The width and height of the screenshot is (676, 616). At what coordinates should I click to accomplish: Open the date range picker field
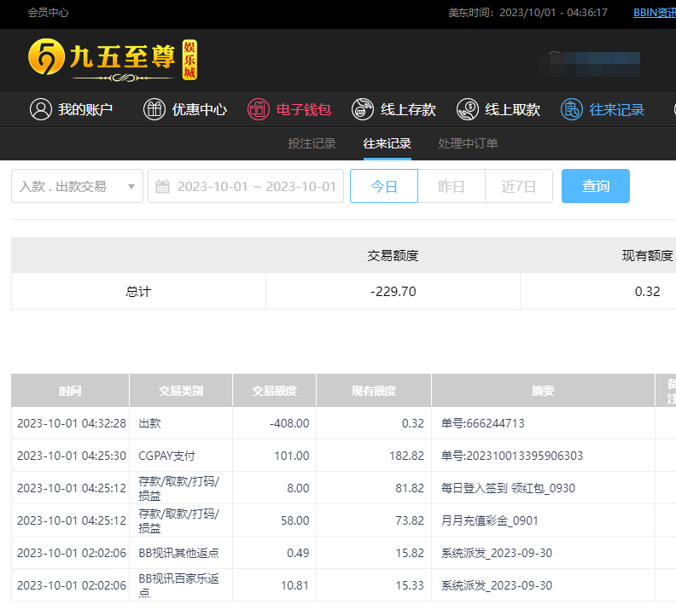click(x=255, y=186)
